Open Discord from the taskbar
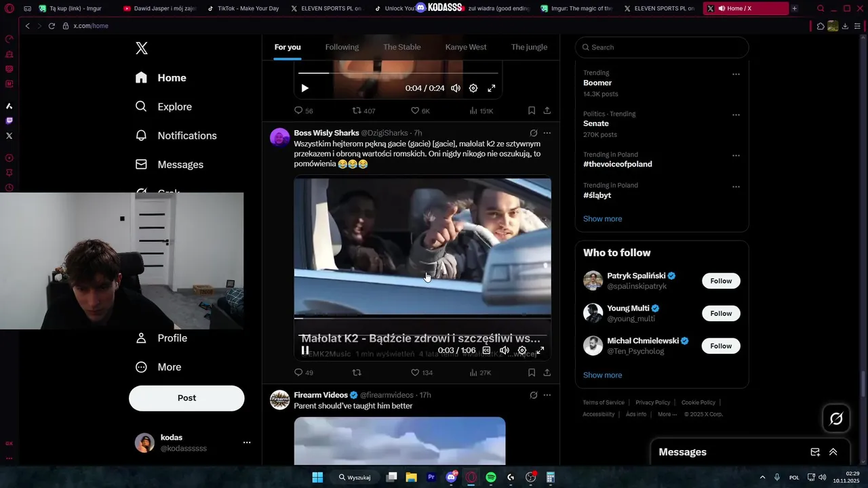Screen dimensions: 868x488 pos(451,477)
